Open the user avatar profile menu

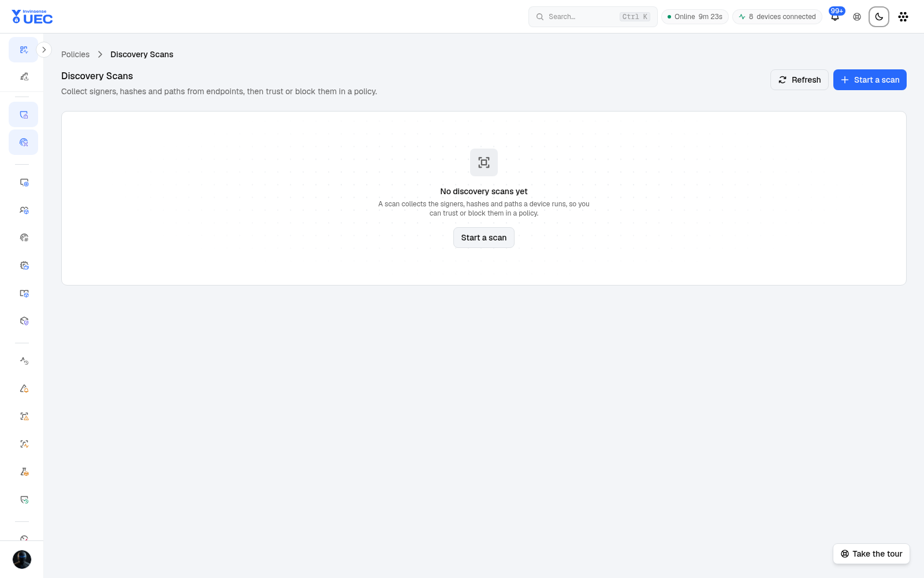(x=22, y=560)
